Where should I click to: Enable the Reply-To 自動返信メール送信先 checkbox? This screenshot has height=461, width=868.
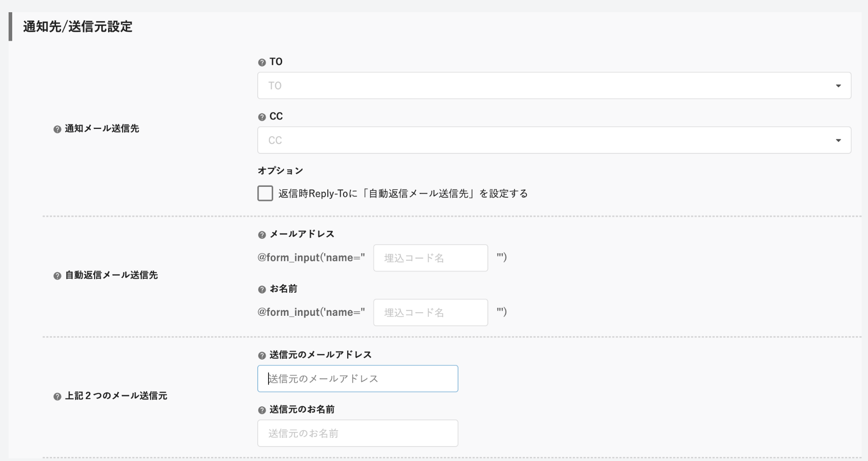tap(265, 193)
